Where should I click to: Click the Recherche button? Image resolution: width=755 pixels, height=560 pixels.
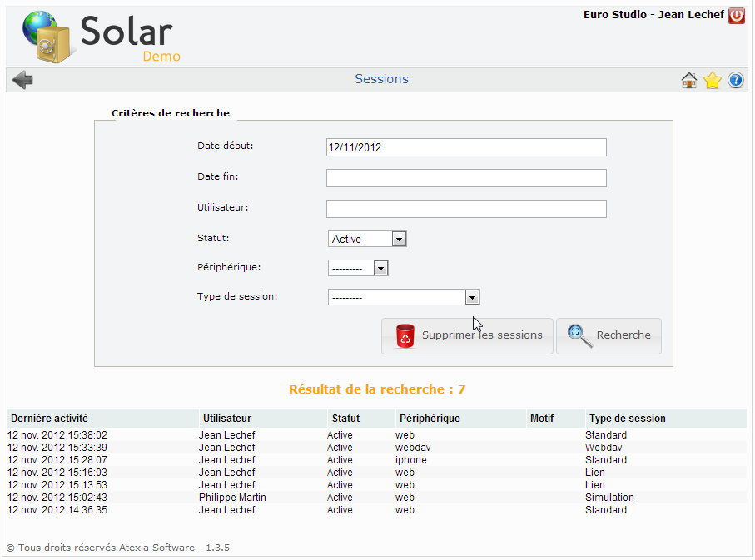pyautogui.click(x=608, y=336)
